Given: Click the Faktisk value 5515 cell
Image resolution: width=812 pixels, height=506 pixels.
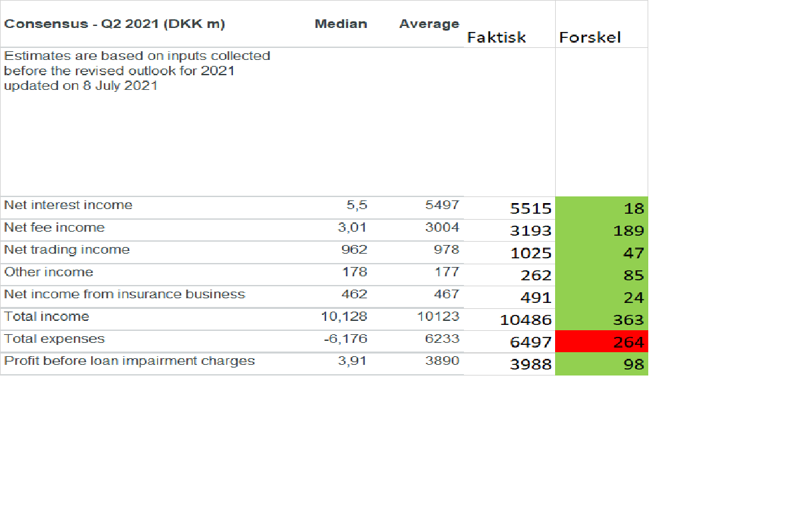Looking at the screenshot, I should click(530, 208).
